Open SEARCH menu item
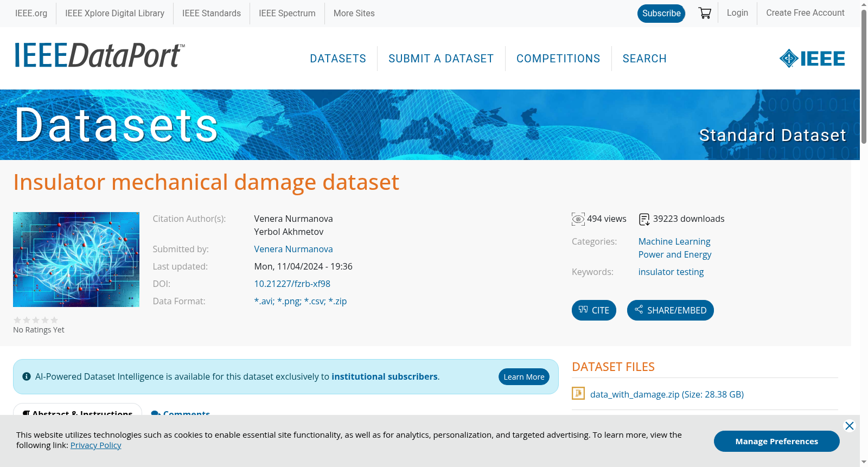 pyautogui.click(x=644, y=59)
